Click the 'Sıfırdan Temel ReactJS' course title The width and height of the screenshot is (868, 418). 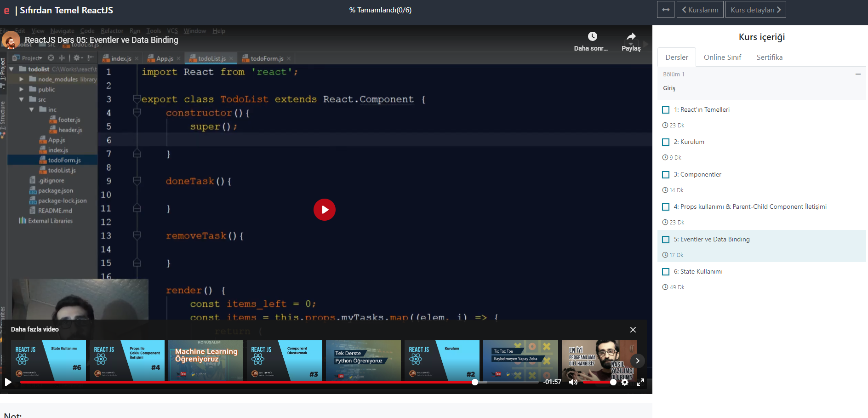66,10
